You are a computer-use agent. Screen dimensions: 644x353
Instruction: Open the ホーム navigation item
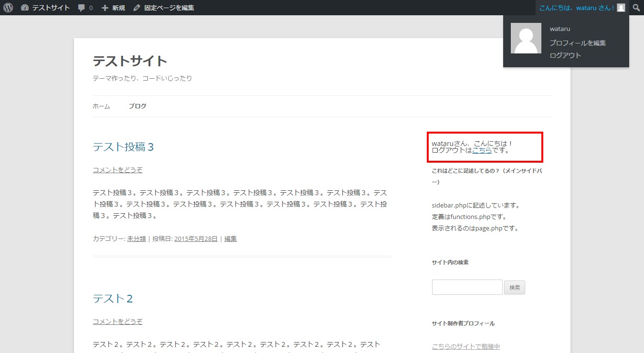(x=101, y=106)
